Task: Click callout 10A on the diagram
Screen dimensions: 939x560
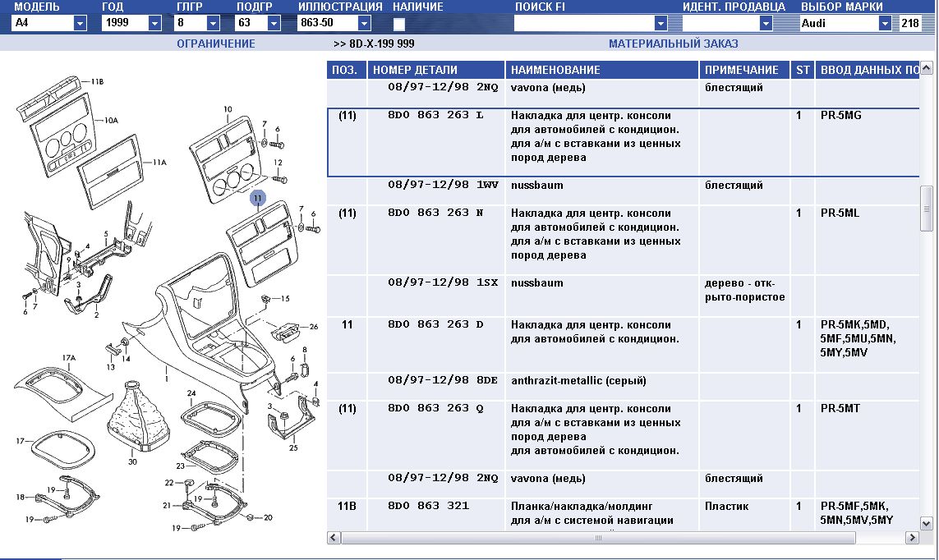Action: click(x=111, y=120)
